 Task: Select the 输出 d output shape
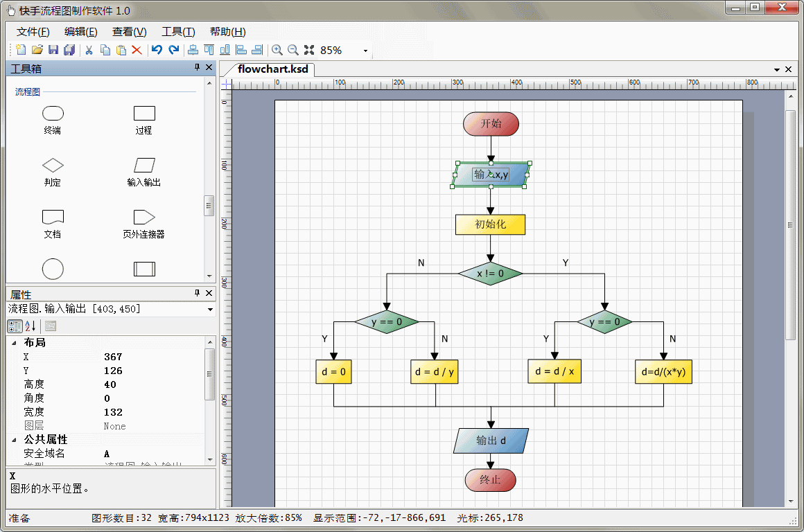[491, 441]
